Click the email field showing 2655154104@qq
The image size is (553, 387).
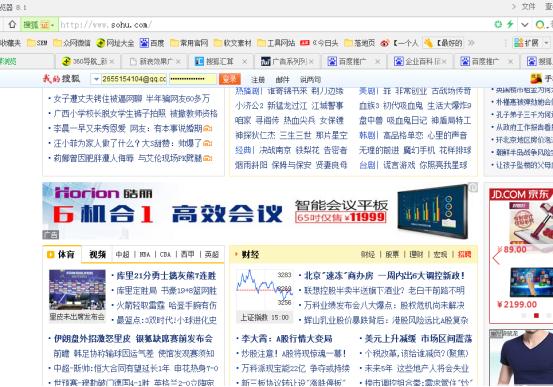[133, 79]
